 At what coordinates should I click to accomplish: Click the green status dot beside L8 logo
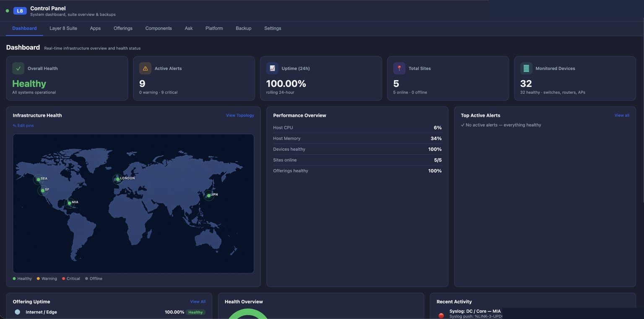click(7, 11)
